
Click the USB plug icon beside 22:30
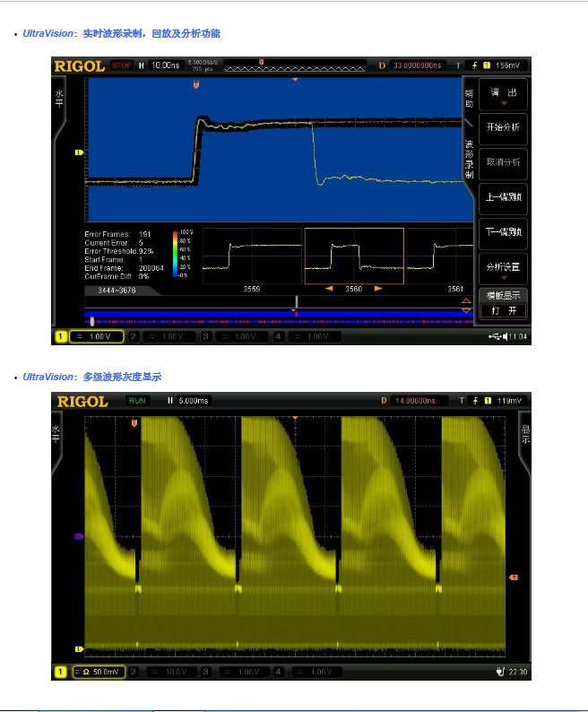click(x=500, y=671)
